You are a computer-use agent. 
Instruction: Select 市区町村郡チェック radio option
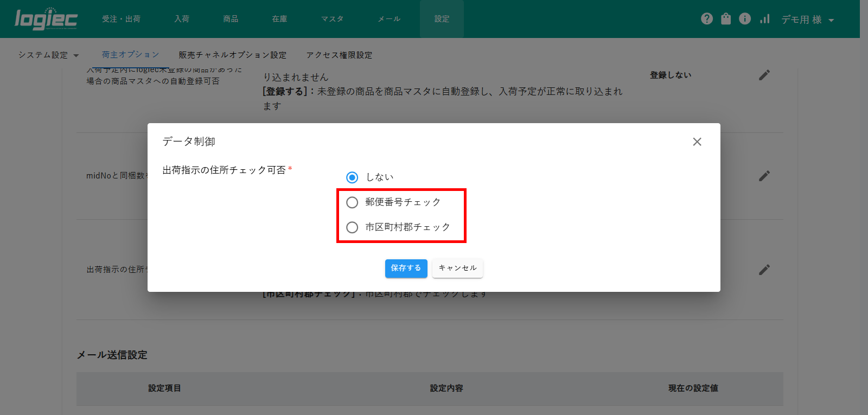pos(352,227)
